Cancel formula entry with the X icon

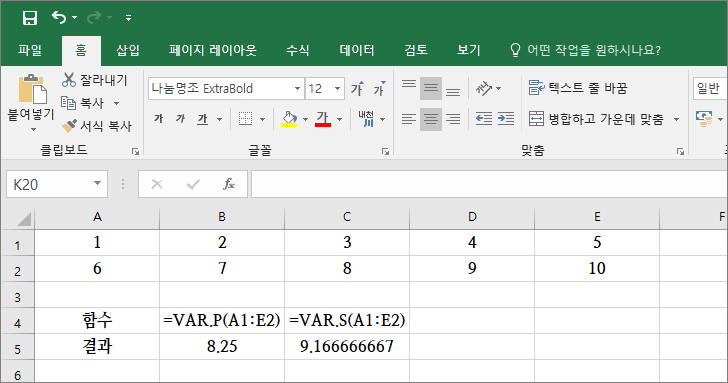pyautogui.click(x=157, y=184)
